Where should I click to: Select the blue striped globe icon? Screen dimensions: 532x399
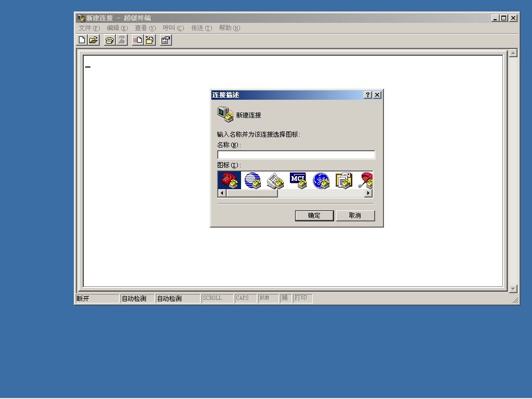click(252, 180)
